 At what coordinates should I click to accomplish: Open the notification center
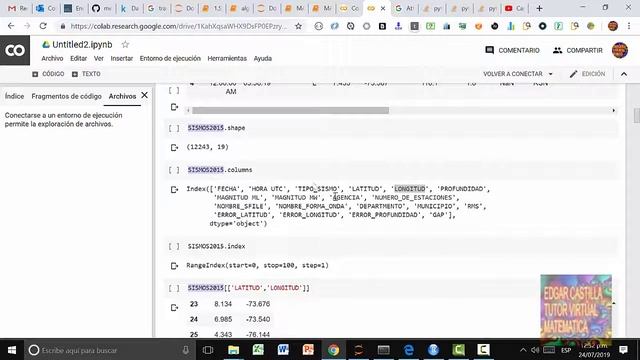(623, 350)
